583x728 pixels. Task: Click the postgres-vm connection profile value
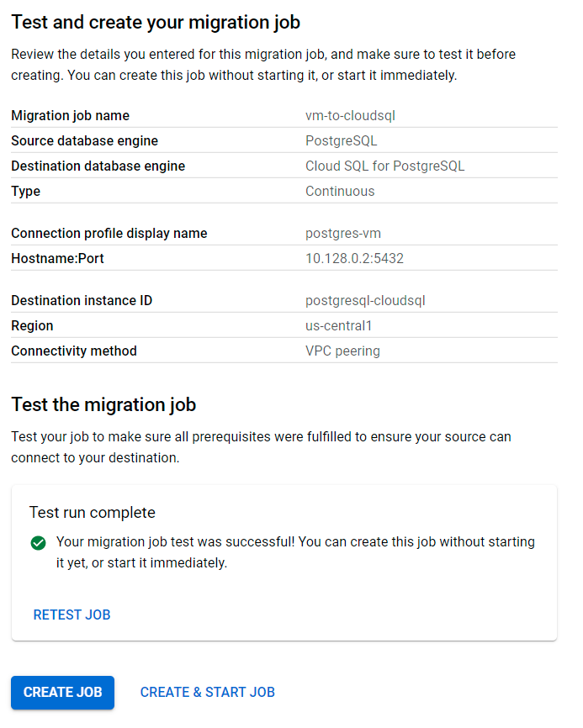pyautogui.click(x=343, y=233)
